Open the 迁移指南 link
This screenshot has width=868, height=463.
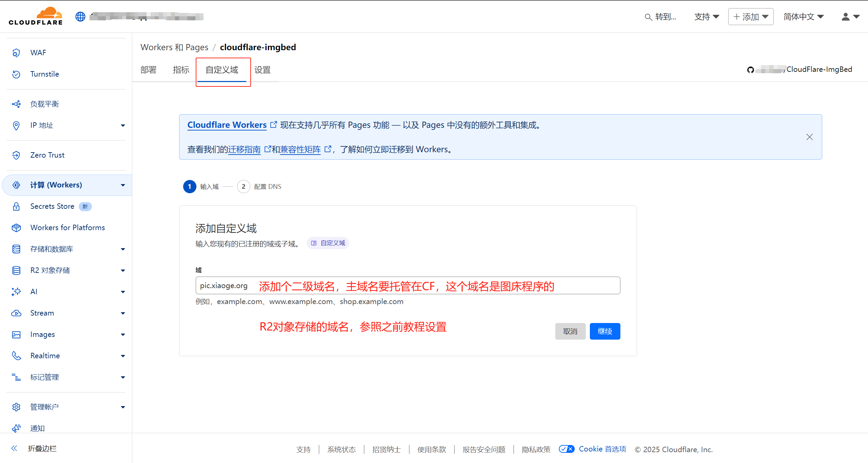(244, 149)
